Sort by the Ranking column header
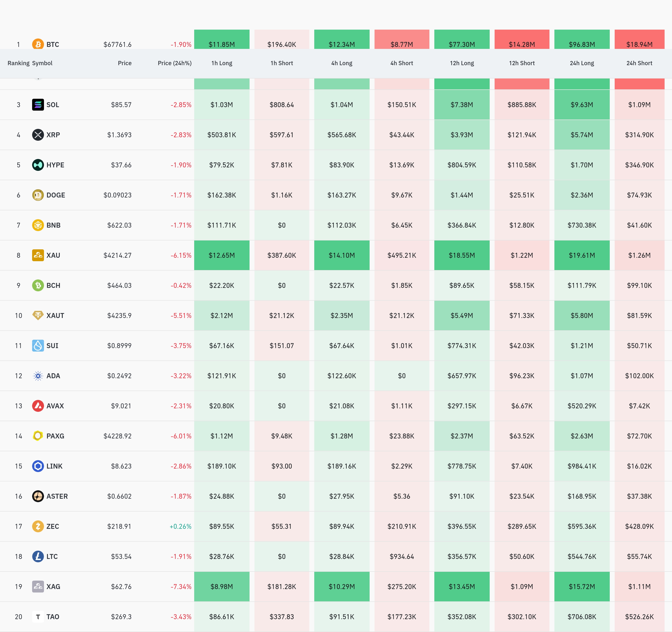The height and width of the screenshot is (632, 672). tap(18, 63)
